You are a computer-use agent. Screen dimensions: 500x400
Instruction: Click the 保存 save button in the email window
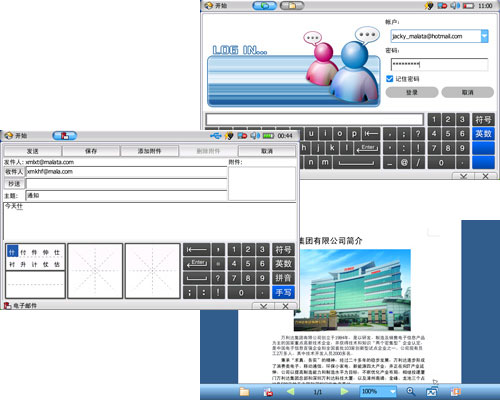91,151
